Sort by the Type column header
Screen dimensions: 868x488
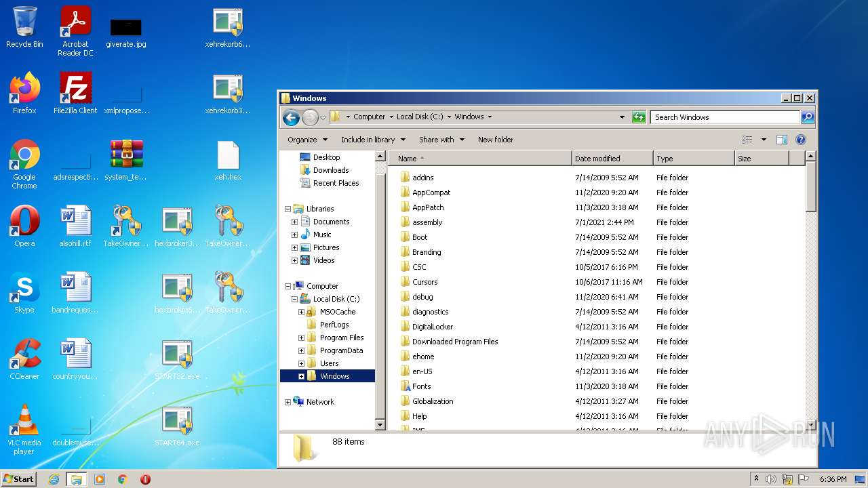click(694, 159)
